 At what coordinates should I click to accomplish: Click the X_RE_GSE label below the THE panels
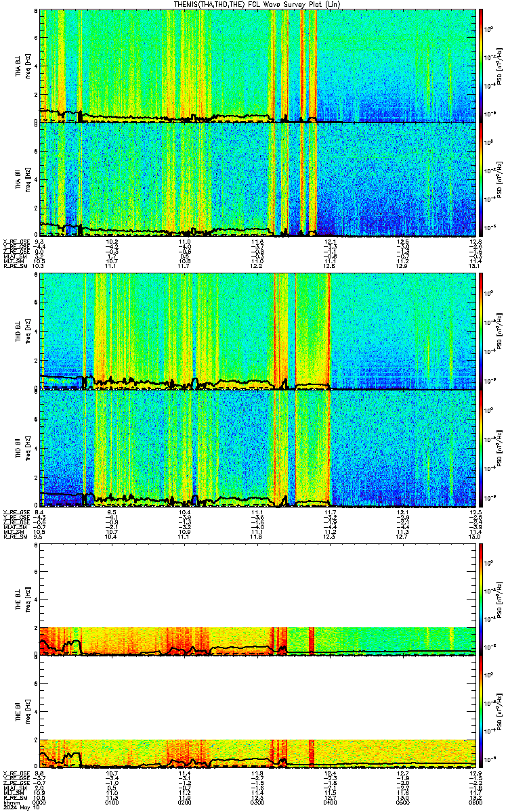coord(16,773)
